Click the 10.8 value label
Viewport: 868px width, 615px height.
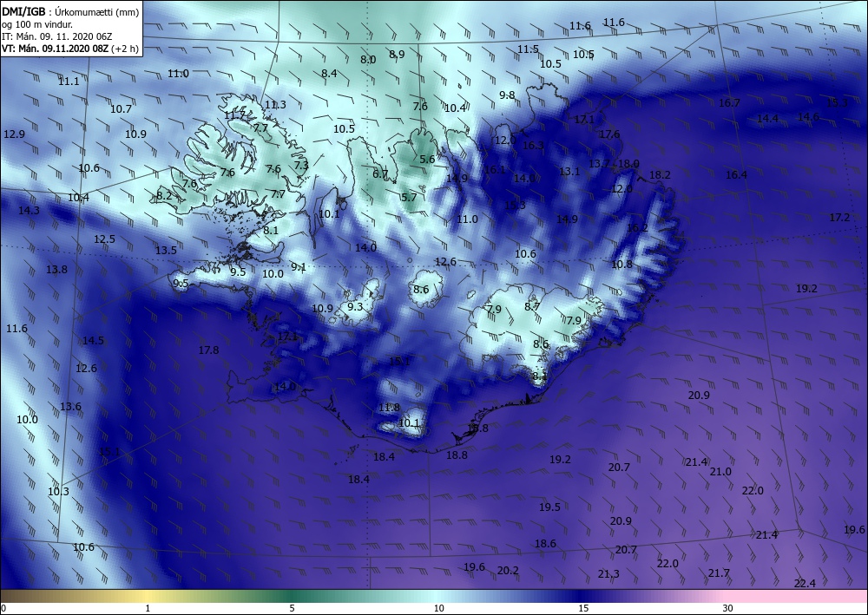[x=621, y=265]
